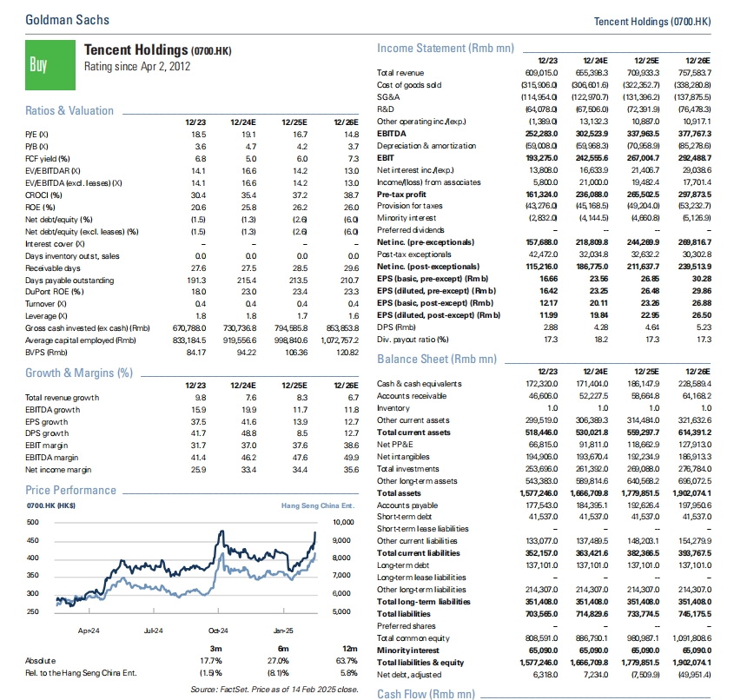
Task: Click the Total assets row label
Action: pos(399,493)
